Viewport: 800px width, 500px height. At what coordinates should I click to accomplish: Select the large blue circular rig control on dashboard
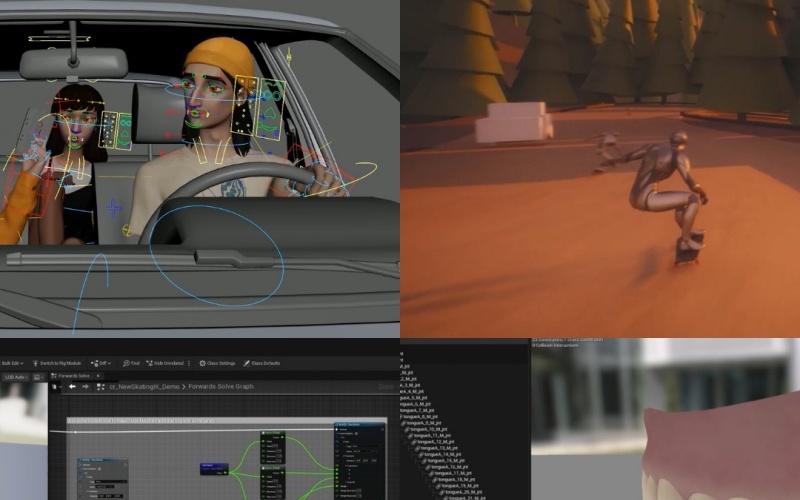click(x=216, y=255)
